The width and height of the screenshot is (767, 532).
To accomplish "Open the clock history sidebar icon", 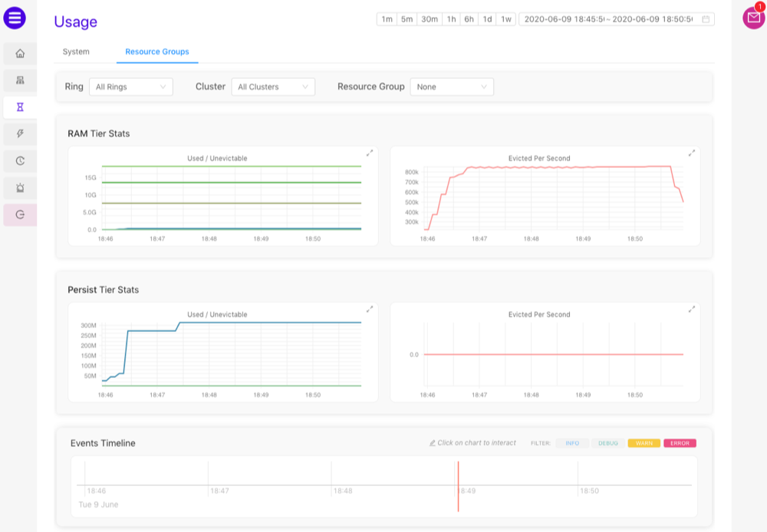I will (x=20, y=161).
